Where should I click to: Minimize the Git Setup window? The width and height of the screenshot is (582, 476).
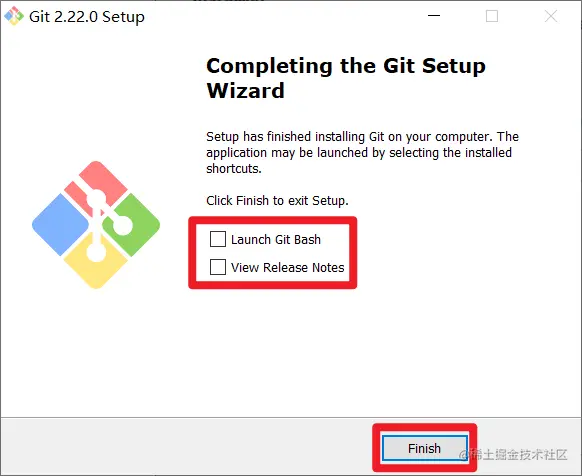(434, 16)
